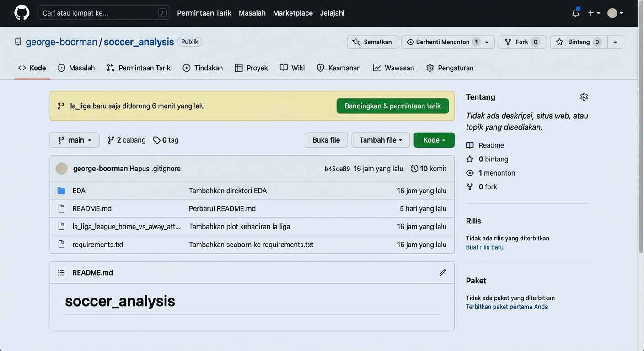Open the main branch selector
This screenshot has width=644, height=351.
click(x=75, y=140)
